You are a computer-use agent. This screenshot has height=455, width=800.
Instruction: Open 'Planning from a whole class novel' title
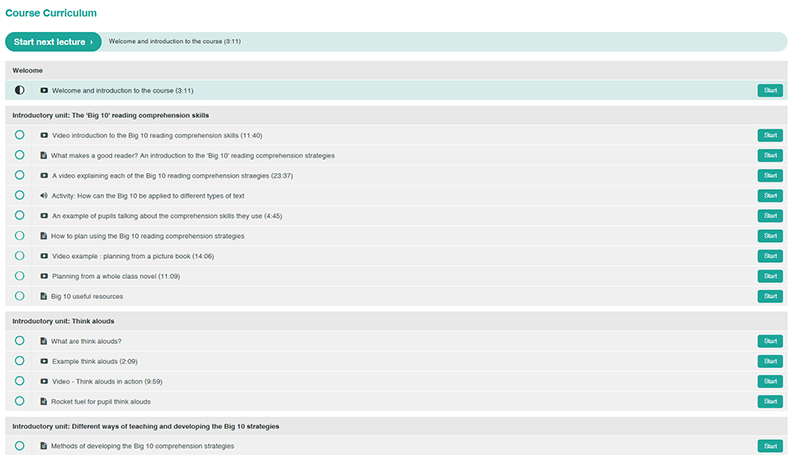(116, 276)
